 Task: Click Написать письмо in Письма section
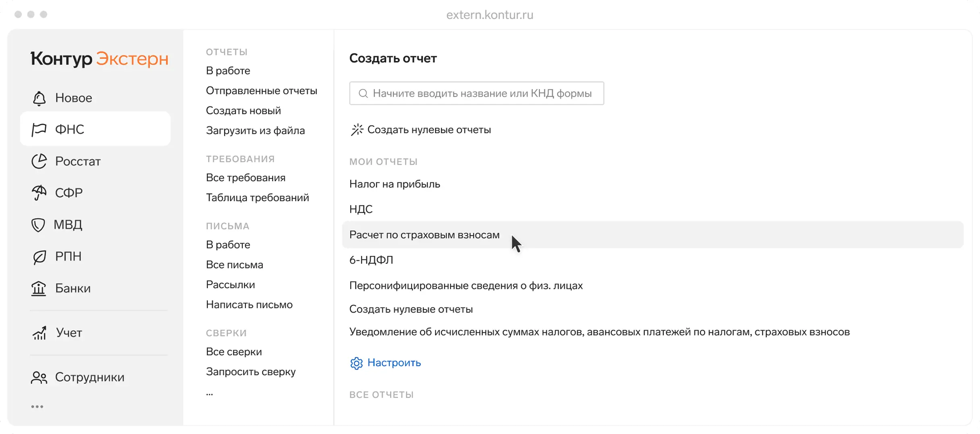(x=249, y=305)
